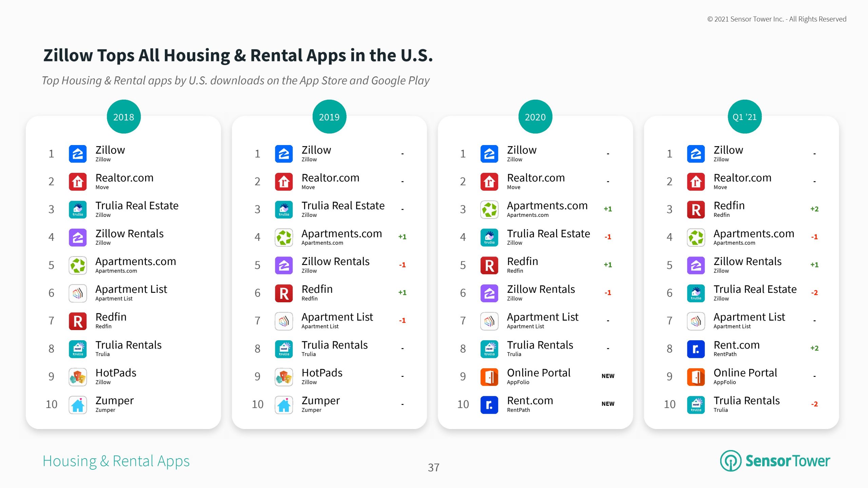Click the HotPads icon in 2018 column
The image size is (868, 488).
[78, 377]
